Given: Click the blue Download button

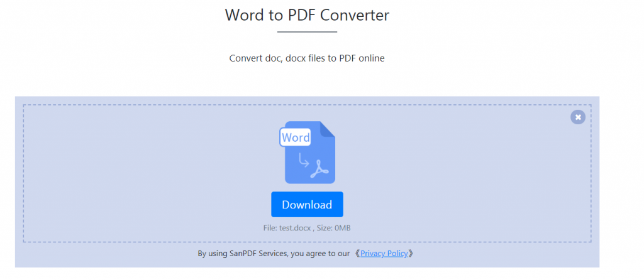Looking at the screenshot, I should click(x=307, y=204).
